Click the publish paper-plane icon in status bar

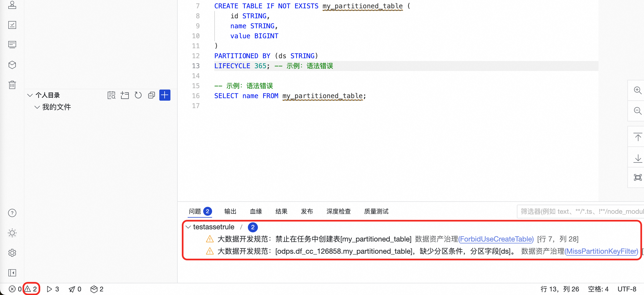(x=75, y=289)
